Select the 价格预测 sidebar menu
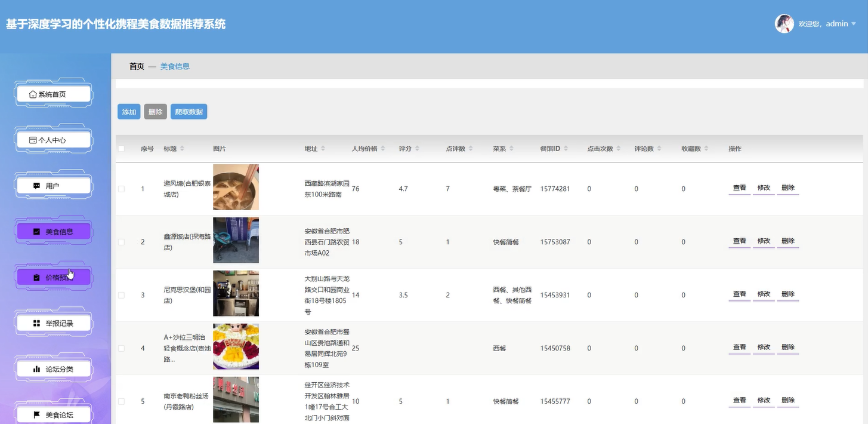 coord(53,277)
